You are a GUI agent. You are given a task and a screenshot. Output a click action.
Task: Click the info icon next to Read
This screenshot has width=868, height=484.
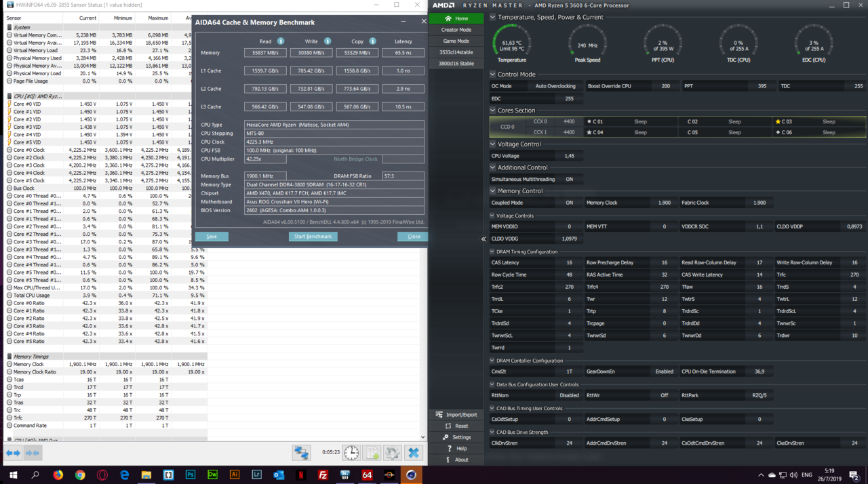click(x=281, y=41)
